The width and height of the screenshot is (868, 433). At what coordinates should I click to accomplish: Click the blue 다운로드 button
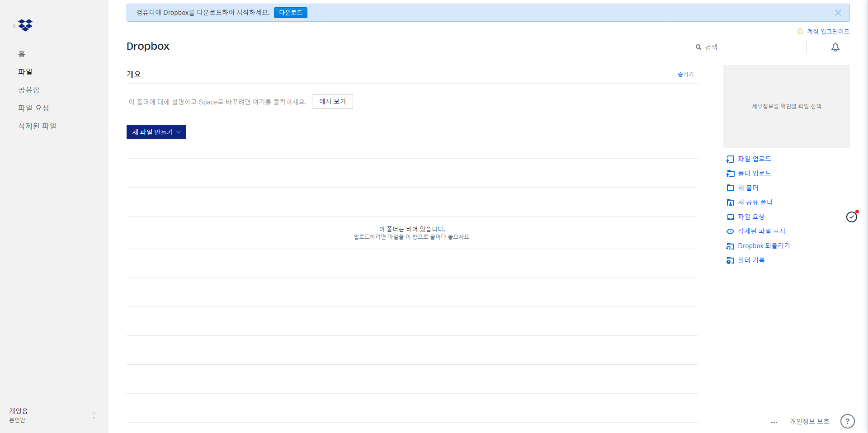(x=291, y=13)
